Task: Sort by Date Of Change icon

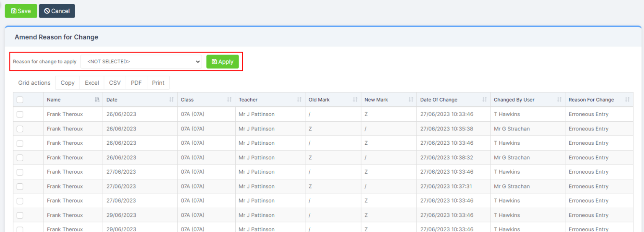Action: tap(485, 100)
